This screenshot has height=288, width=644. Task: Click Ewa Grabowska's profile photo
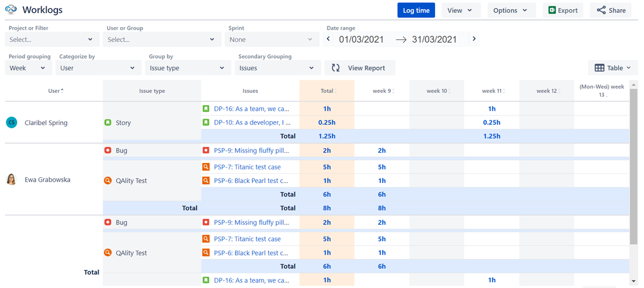12,180
